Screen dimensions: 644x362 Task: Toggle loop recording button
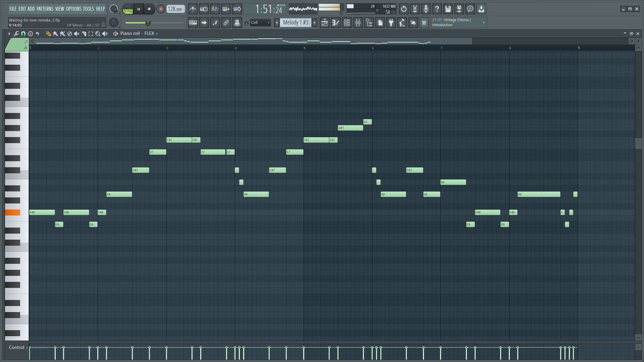tap(237, 9)
